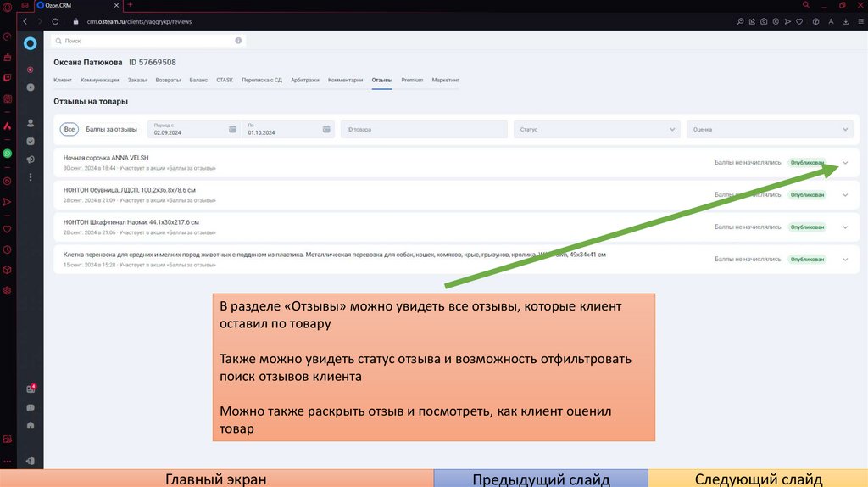The image size is (868, 487).
Task: Click the info icon in the search field
Action: pos(238,41)
